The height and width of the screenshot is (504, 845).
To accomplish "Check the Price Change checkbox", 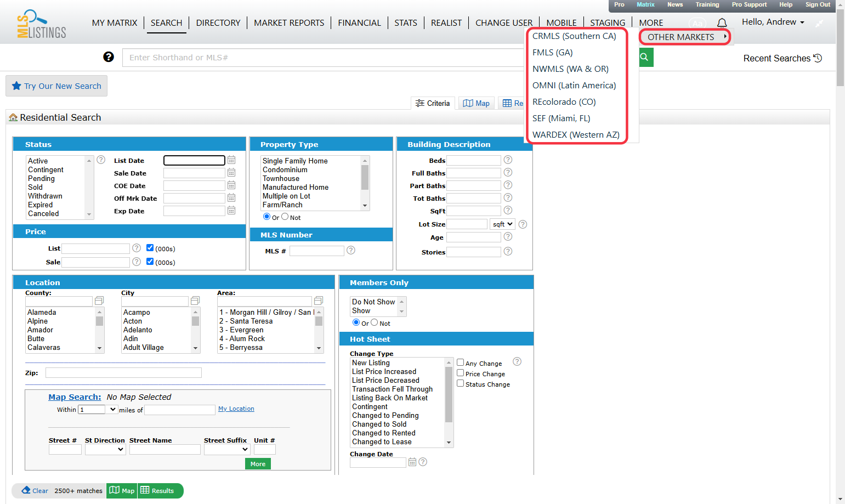I will click(x=461, y=373).
